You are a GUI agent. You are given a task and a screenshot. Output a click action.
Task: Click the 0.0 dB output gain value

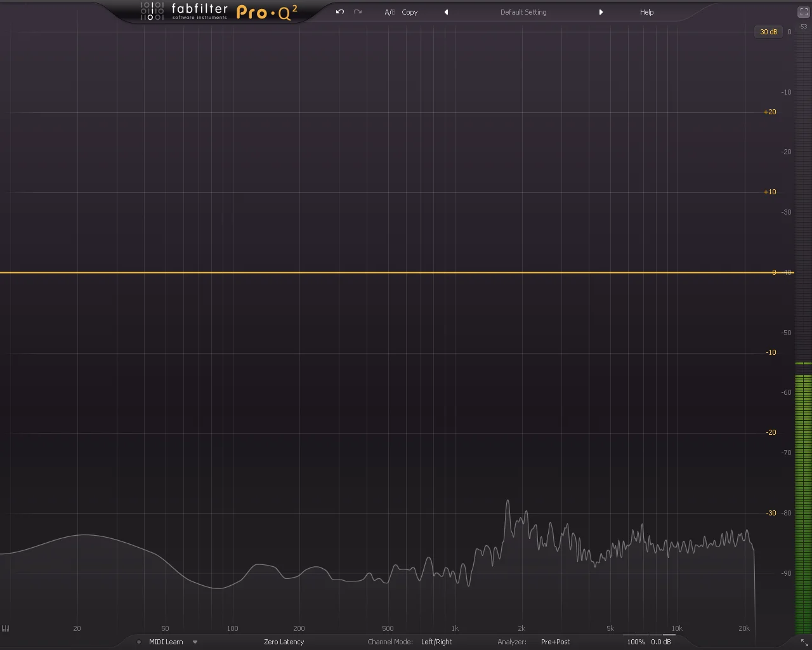point(660,642)
